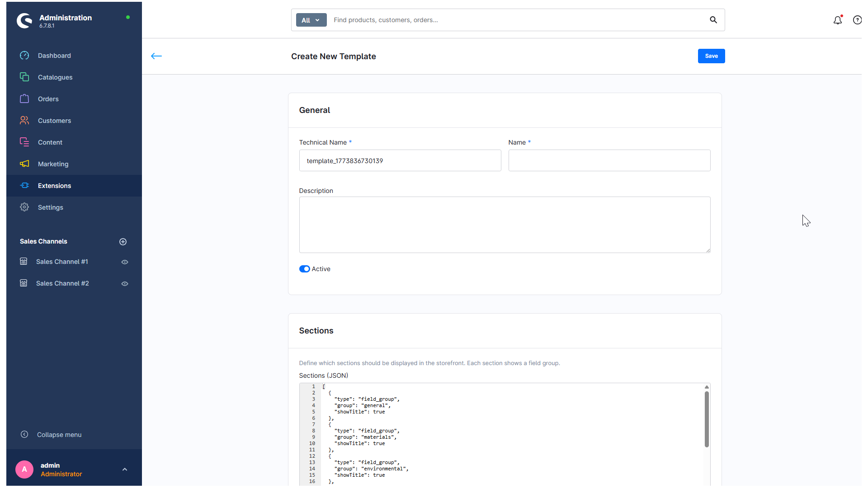This screenshot has height=488, width=868.
Task: Click the Catalogues sidebar icon
Action: [24, 77]
